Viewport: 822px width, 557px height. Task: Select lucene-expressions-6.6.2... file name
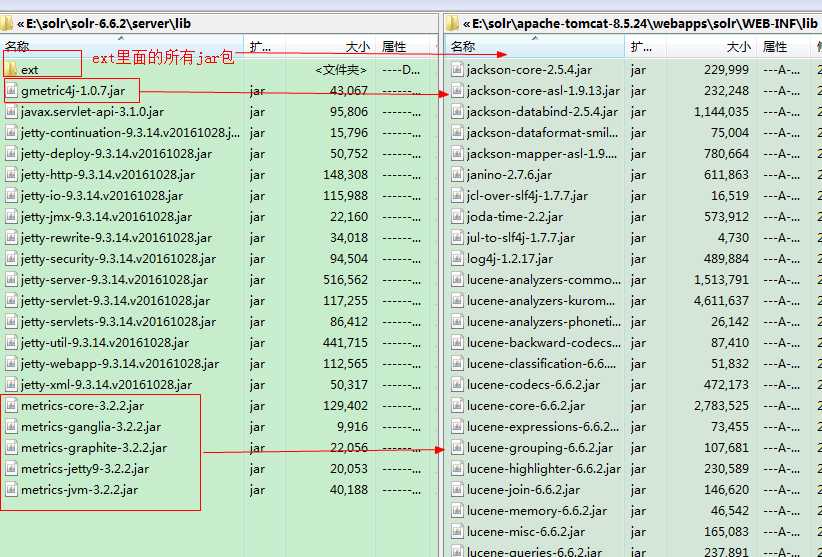(543, 427)
